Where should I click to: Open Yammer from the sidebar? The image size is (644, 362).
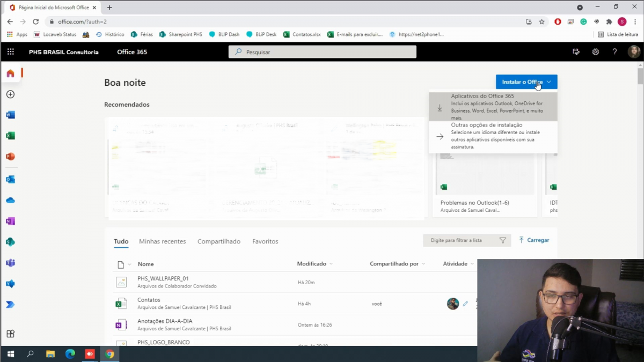coord(10,284)
